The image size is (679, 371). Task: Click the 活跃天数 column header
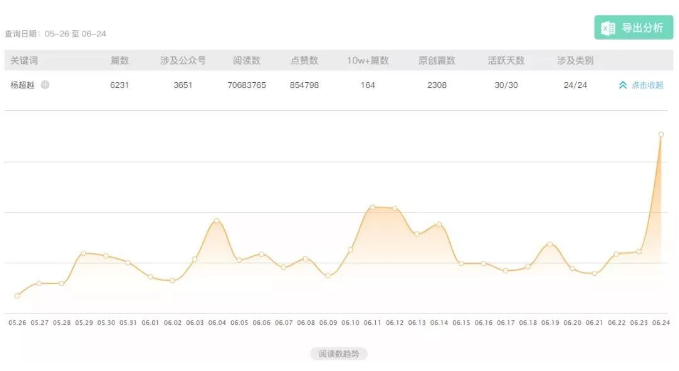(506, 61)
